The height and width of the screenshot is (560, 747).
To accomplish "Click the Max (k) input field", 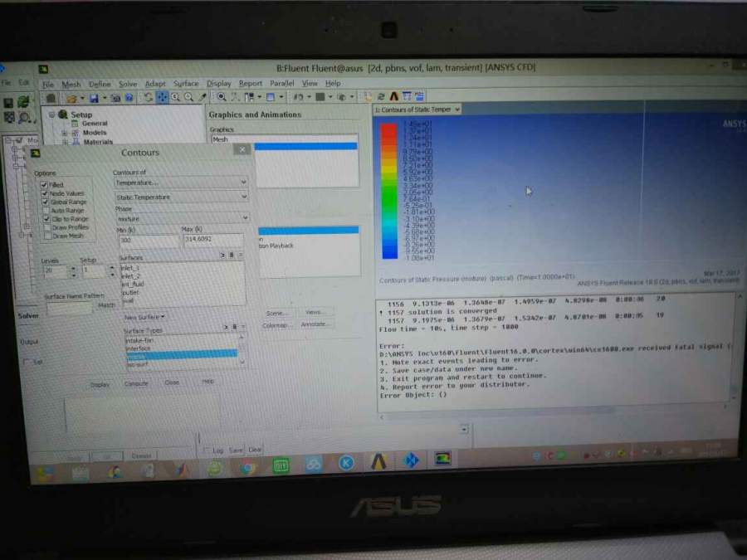I will [x=212, y=239].
